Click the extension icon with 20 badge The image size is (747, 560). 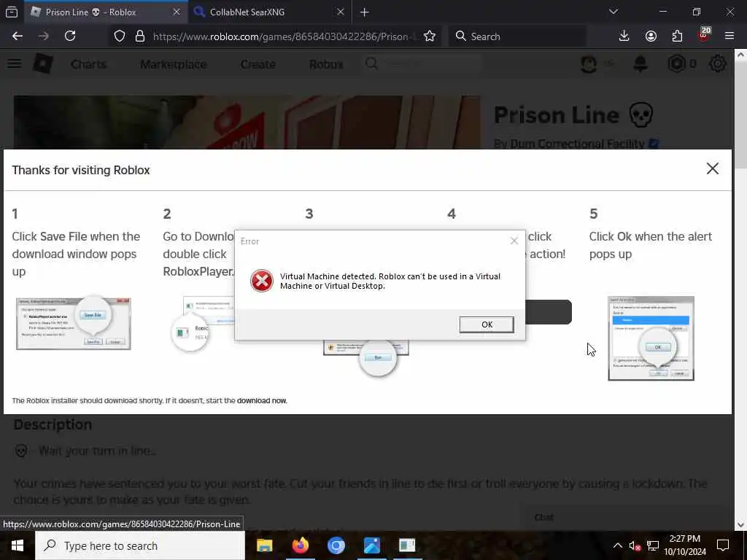[704, 35]
